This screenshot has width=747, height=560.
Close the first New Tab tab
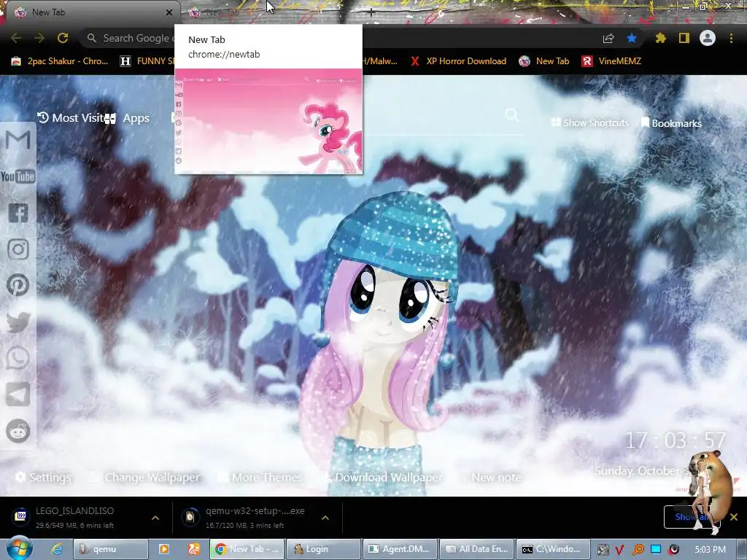(169, 12)
